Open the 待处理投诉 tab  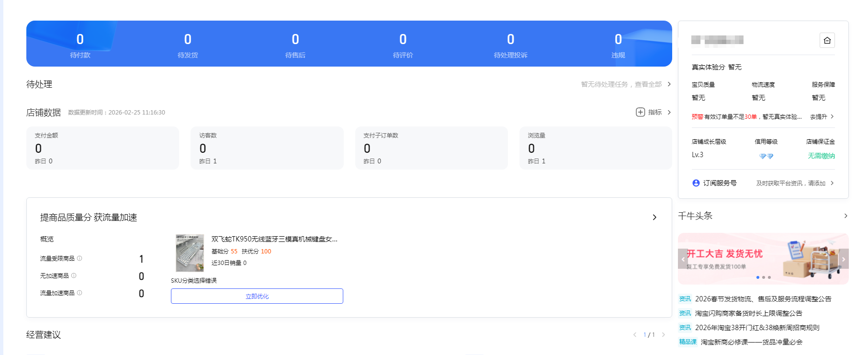coord(511,45)
